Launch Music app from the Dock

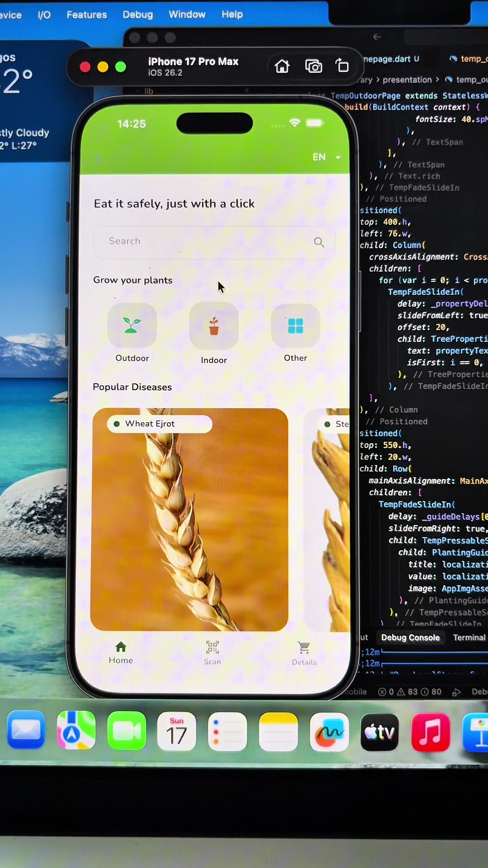coord(431,732)
